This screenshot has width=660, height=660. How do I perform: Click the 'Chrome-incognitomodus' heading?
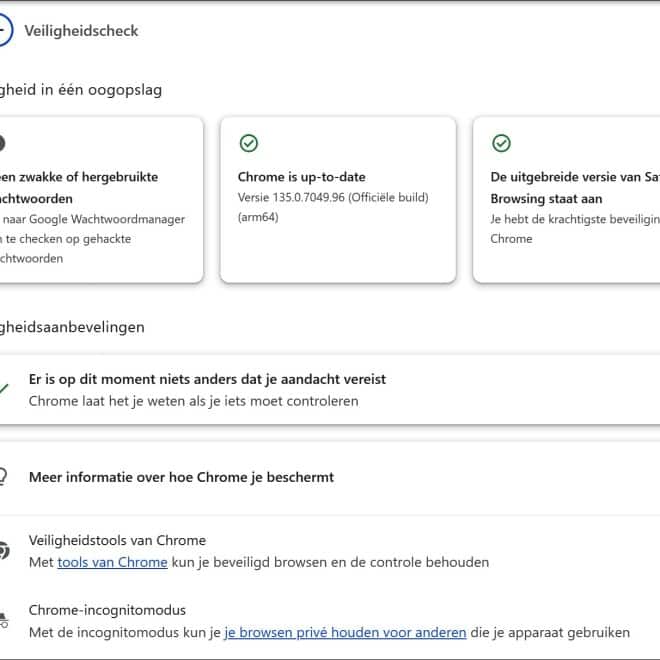(107, 610)
